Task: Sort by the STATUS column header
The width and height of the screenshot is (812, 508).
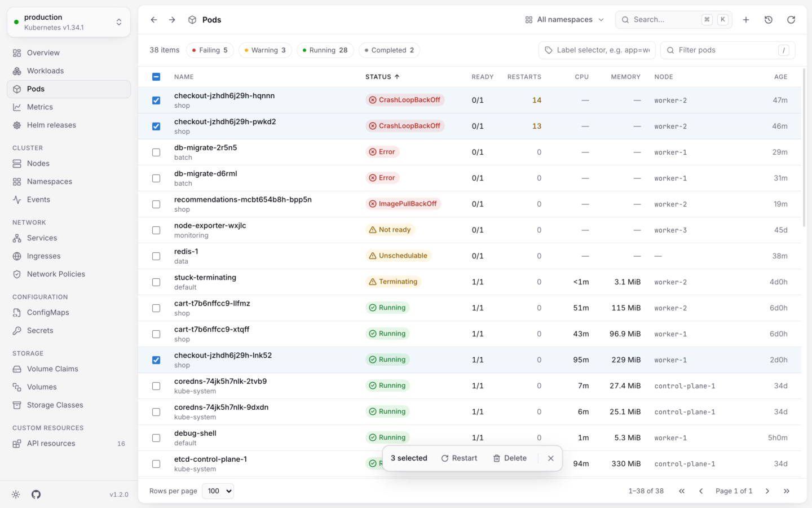Action: 382,77
